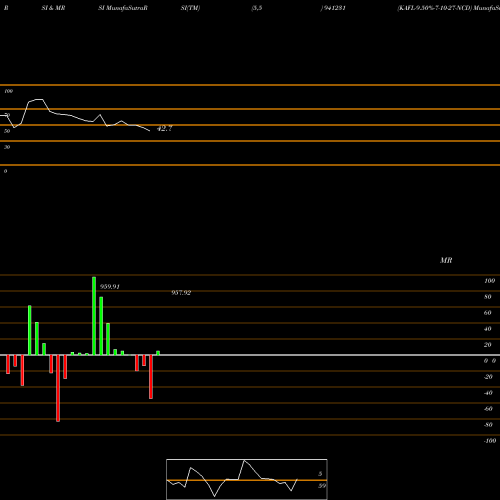Click the 941231 code in header
This screenshot has width=500, height=500.
(334, 8)
